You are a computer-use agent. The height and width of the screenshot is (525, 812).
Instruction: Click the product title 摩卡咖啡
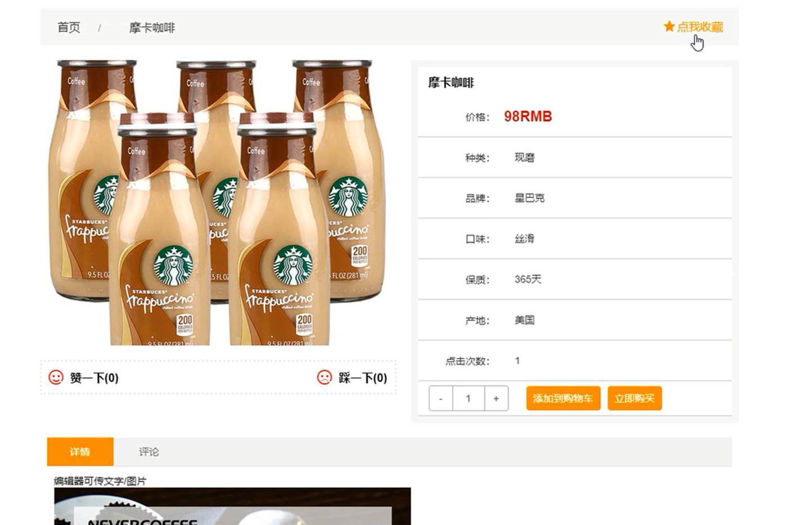click(x=451, y=83)
